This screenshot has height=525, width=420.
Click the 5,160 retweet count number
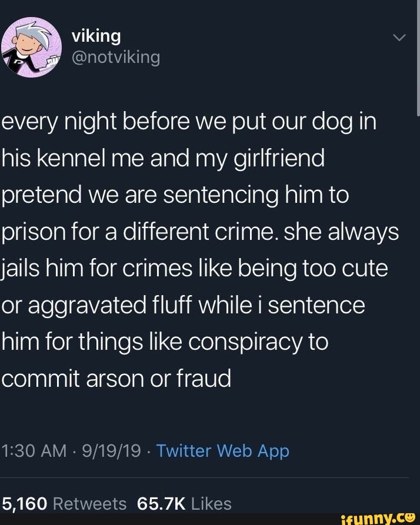(x=24, y=504)
